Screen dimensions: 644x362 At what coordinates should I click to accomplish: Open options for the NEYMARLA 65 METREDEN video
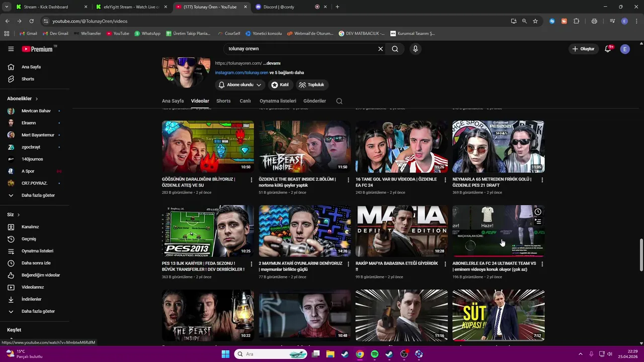(542, 179)
